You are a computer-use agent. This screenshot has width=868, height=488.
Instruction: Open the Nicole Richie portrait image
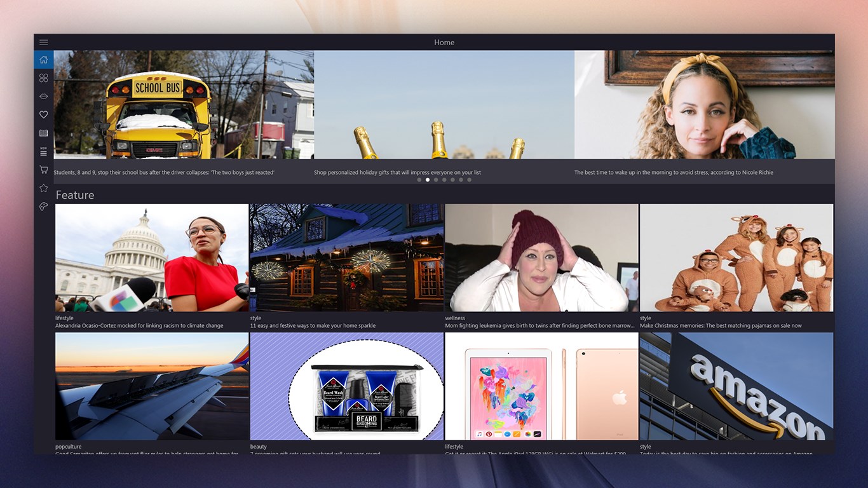click(704, 105)
